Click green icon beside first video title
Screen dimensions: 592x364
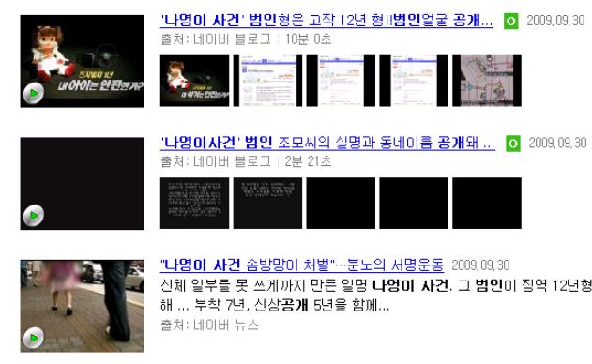click(510, 21)
